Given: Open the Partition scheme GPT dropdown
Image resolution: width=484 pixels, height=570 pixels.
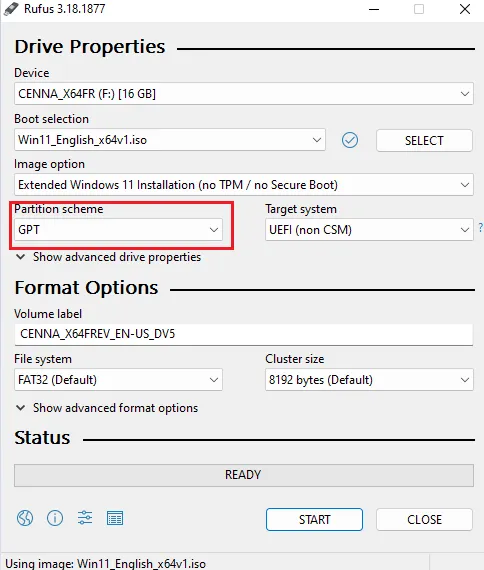Looking at the screenshot, I should [x=118, y=230].
